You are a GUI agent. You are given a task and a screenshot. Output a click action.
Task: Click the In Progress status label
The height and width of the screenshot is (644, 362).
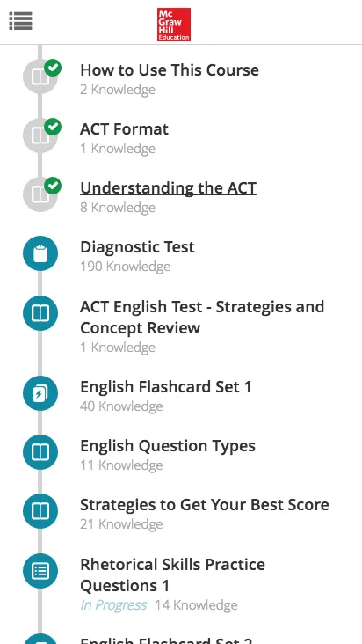113,605
